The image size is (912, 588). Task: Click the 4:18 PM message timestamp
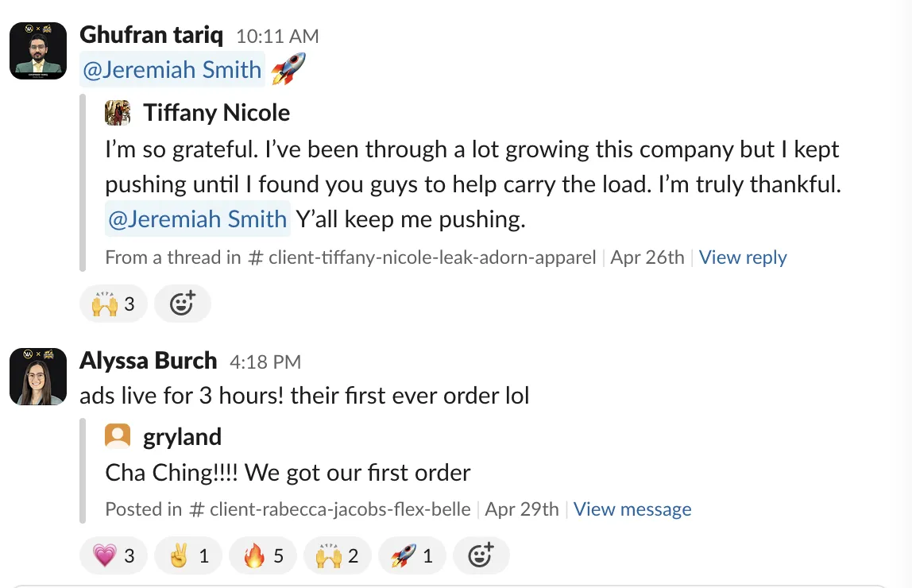[265, 362]
